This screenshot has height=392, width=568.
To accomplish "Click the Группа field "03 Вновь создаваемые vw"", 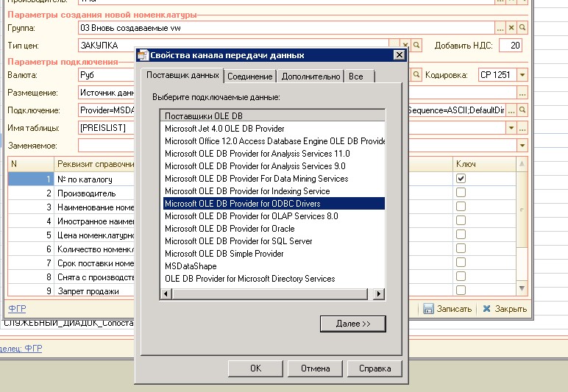I will [286, 28].
